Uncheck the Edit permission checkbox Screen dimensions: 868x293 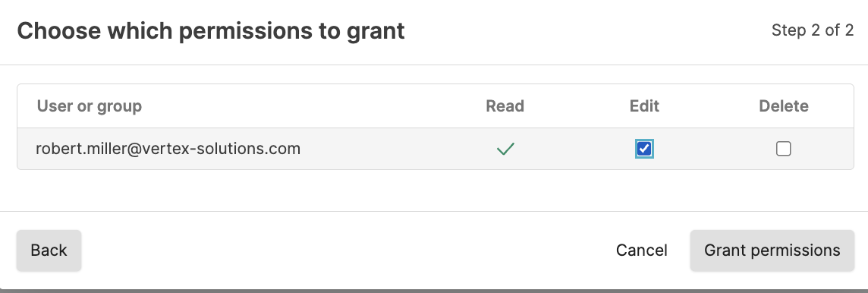point(644,149)
